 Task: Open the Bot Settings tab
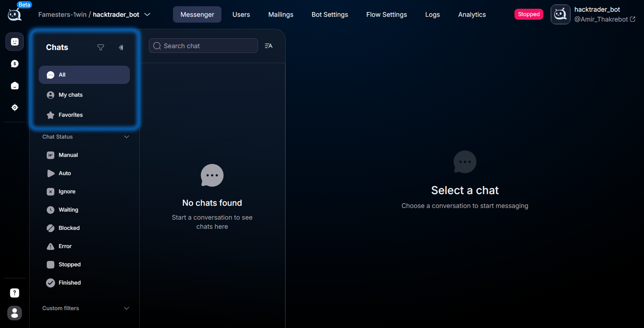330,15
